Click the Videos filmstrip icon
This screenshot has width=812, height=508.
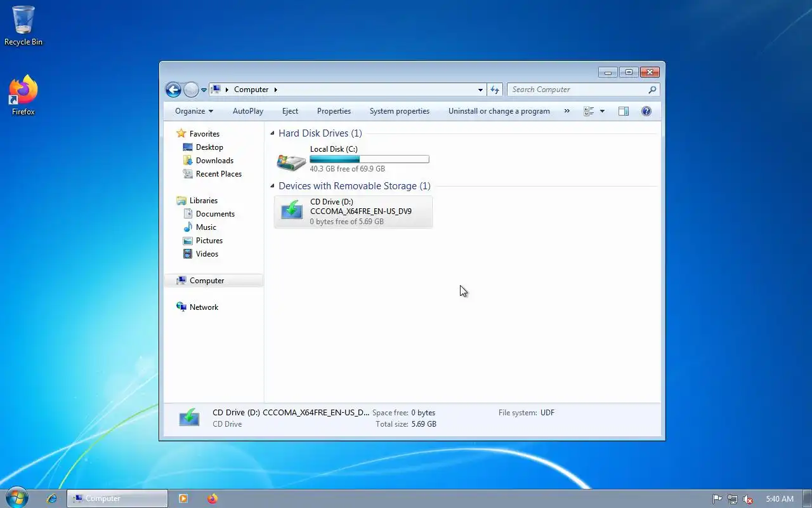click(x=188, y=254)
